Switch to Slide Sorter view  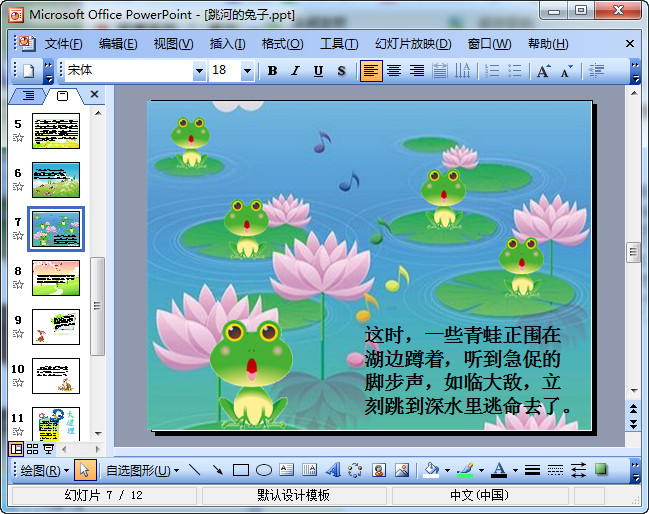click(32, 449)
